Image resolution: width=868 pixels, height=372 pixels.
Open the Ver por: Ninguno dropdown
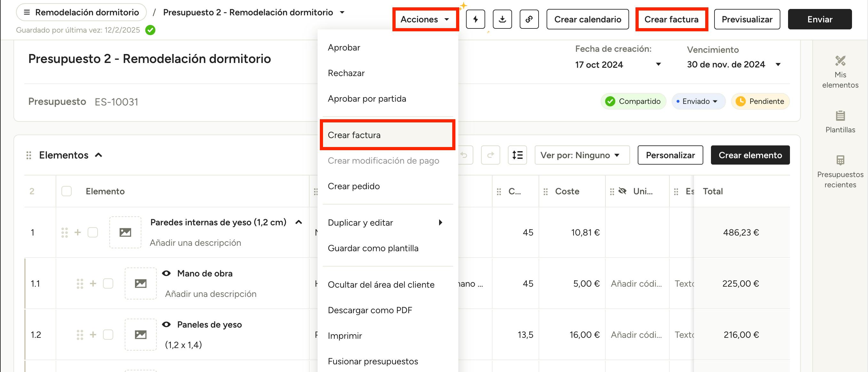pos(581,155)
